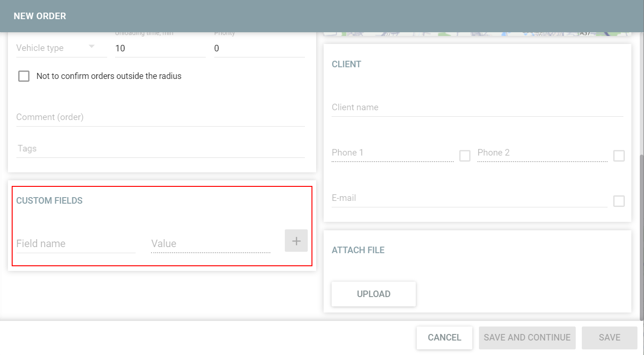
Task: Click the plus icon to add custom field
Action: 296,241
